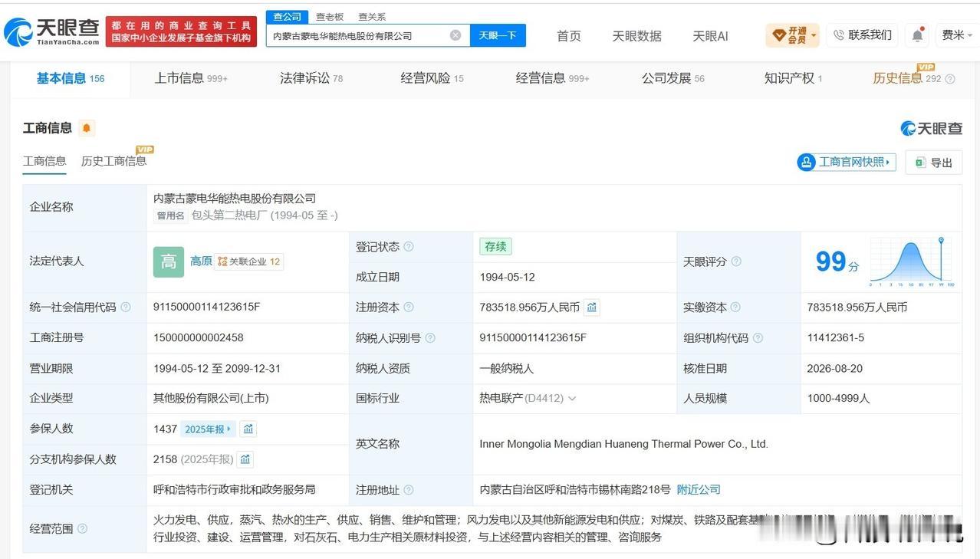Click the TianYanCha logo at top left
Viewport: 980px width, 559px height.
[51, 31]
